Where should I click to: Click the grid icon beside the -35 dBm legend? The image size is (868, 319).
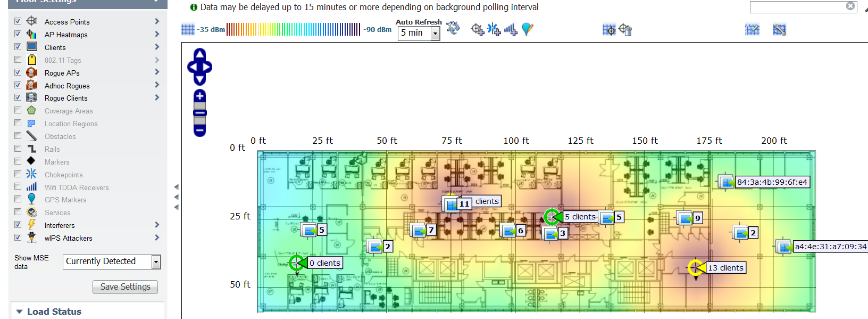point(188,29)
